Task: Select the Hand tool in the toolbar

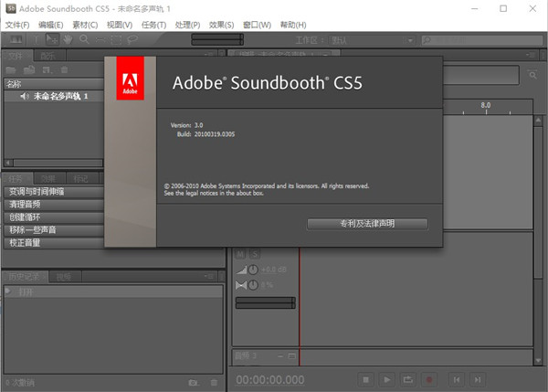Action: (68, 39)
